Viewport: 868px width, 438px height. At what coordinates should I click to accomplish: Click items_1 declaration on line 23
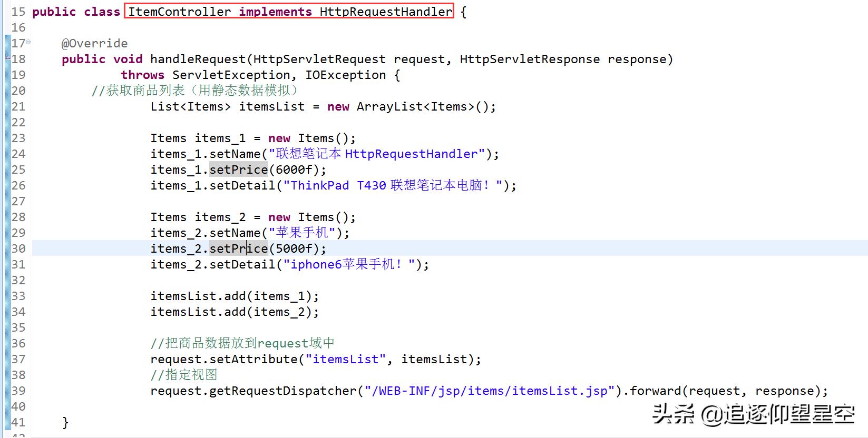220,138
